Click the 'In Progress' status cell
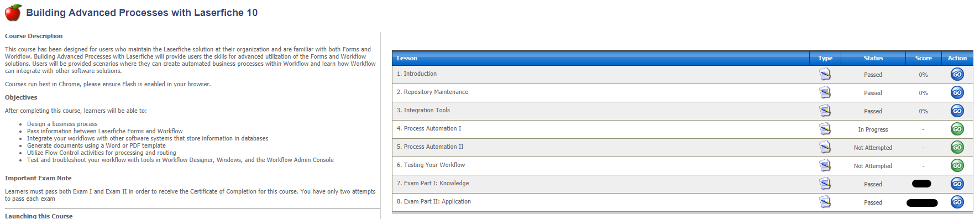The height and width of the screenshot is (219, 980). point(873,129)
